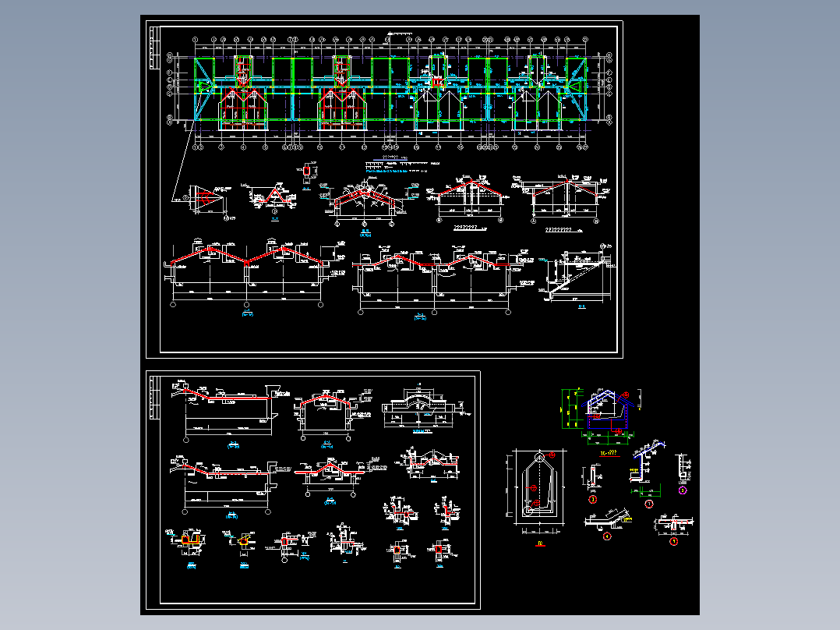This screenshot has height=630, width=840.
Task: Select the pentagon-shaped dormer plan detail
Action: [x=535, y=492]
